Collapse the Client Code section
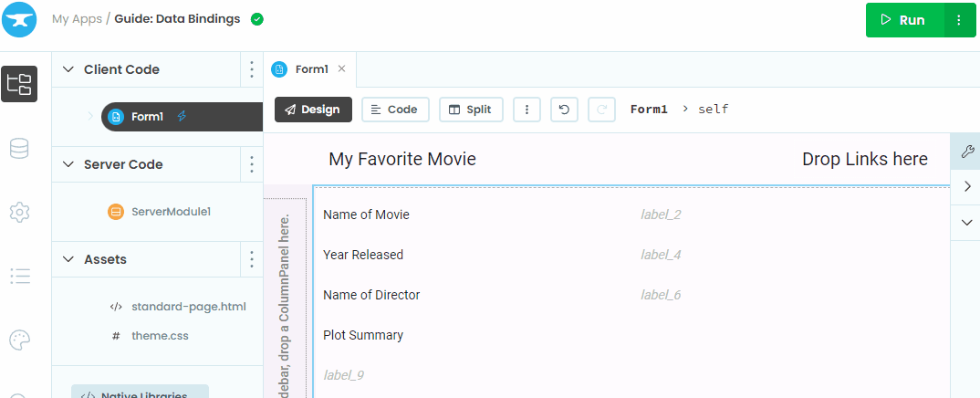Screen dimensions: 980x398 coord(68,69)
